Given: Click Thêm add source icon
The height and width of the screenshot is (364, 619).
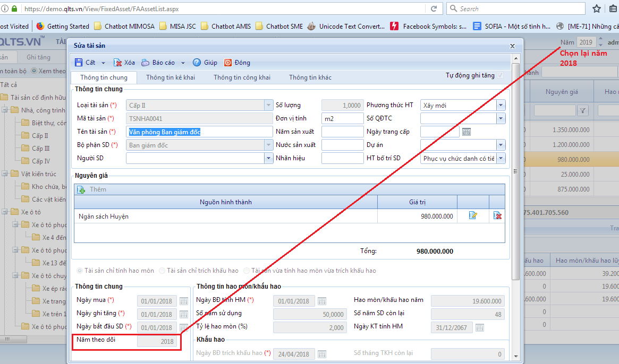Looking at the screenshot, I should point(81,189).
